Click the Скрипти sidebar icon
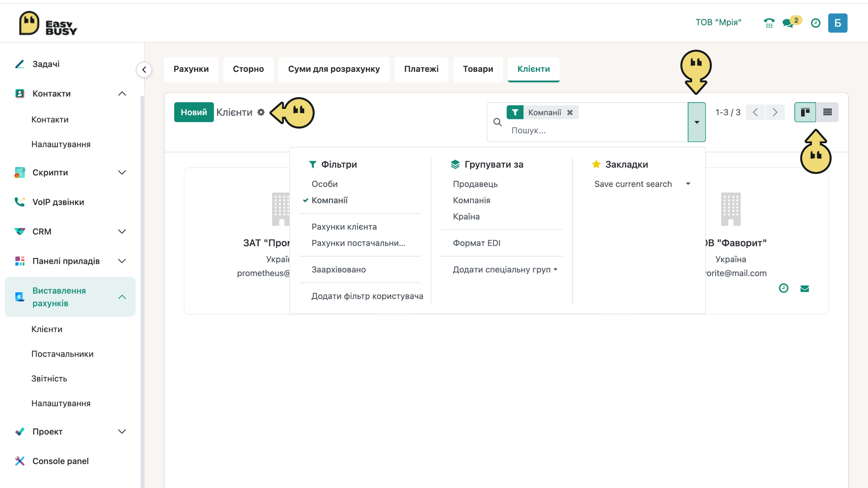This screenshot has width=868, height=488. point(20,173)
